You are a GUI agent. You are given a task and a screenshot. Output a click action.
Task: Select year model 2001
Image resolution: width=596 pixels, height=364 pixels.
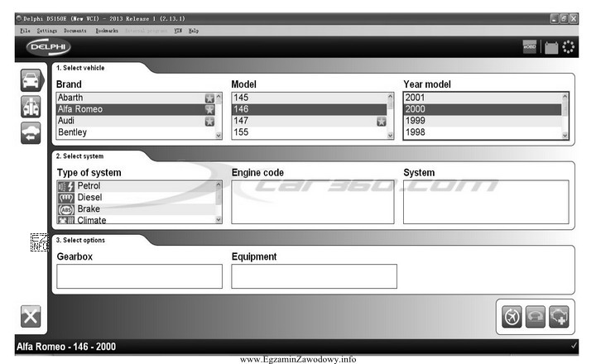(483, 98)
